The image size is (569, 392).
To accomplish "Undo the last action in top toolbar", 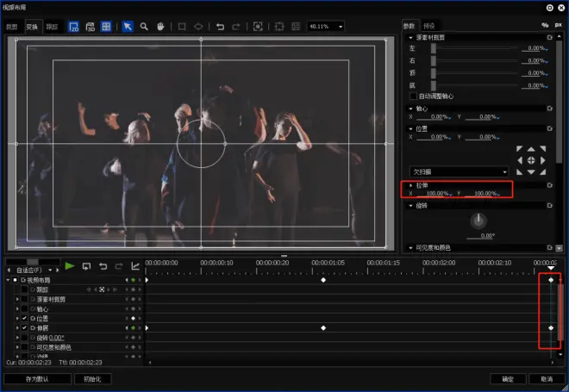I will [x=220, y=27].
